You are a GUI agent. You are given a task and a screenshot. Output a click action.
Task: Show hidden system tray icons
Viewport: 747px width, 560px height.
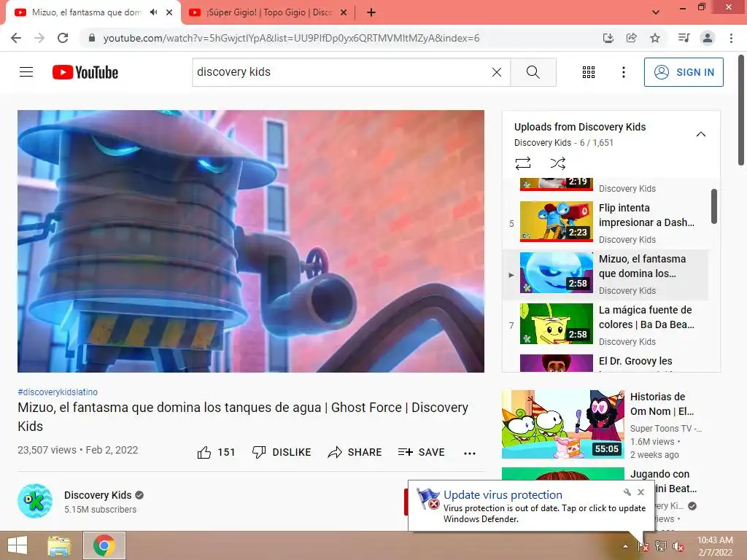625,546
